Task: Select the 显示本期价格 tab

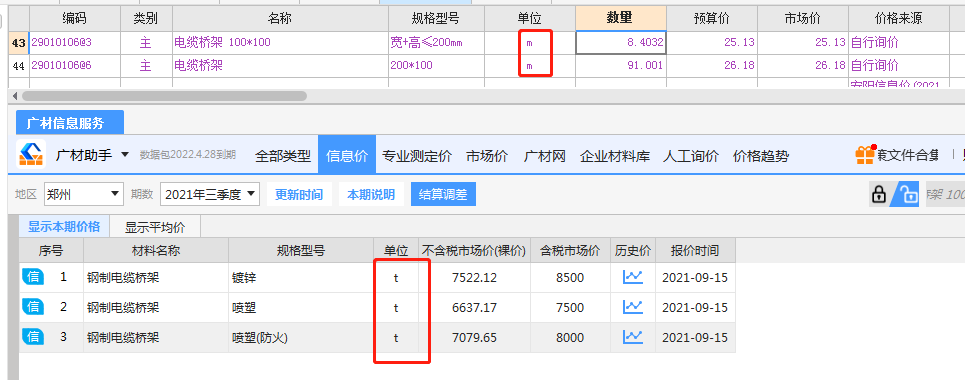Action: coord(64,226)
